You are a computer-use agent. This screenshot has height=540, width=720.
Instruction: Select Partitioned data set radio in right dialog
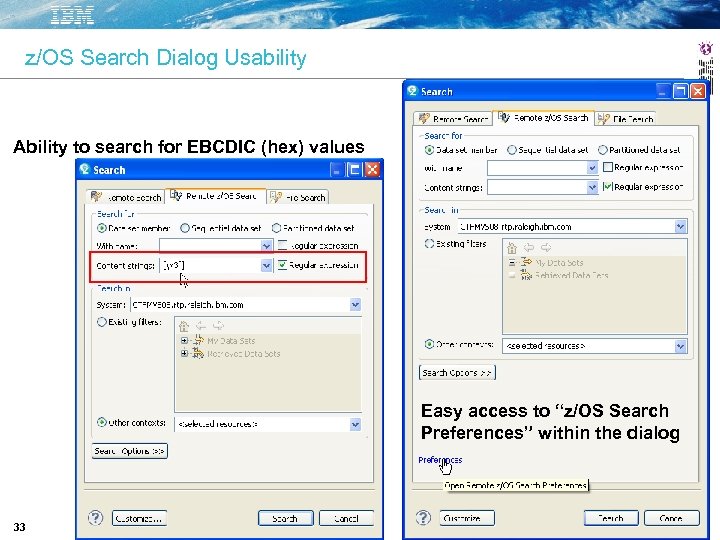tap(602, 150)
